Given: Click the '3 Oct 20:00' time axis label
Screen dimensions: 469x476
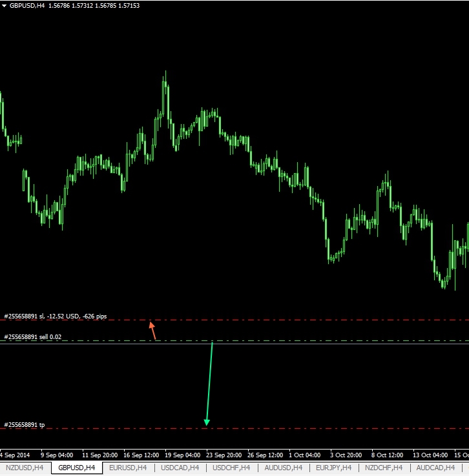Looking at the screenshot, I should (x=346, y=455).
